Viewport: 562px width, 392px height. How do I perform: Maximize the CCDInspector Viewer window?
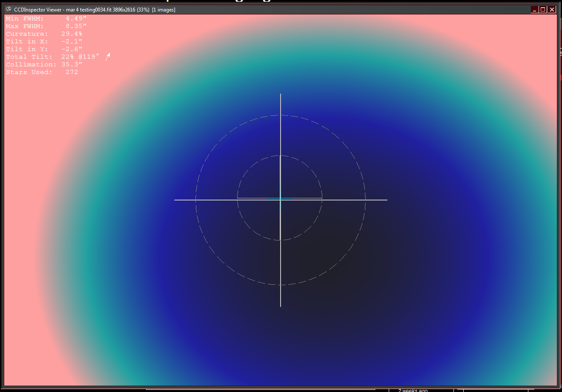pos(543,9)
